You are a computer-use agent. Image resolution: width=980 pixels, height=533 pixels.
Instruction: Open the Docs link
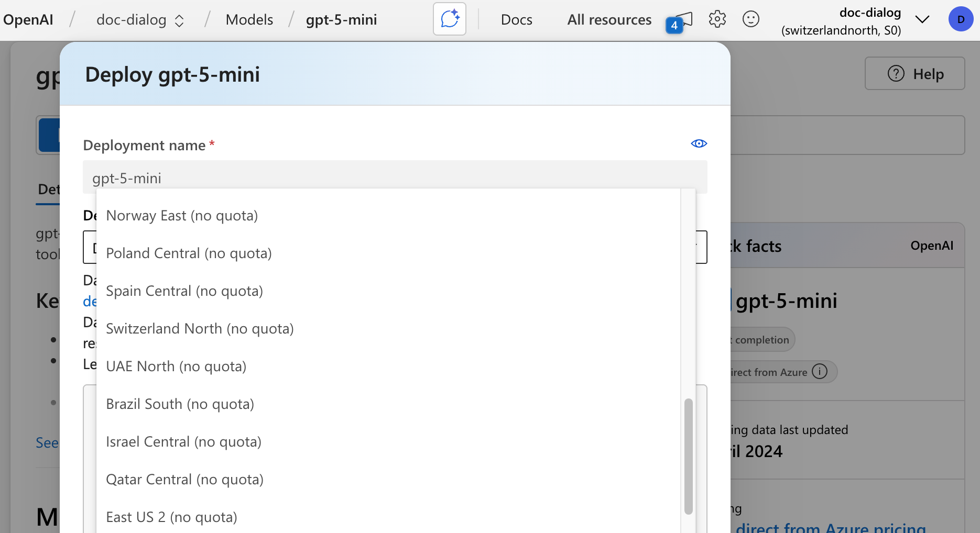point(517,20)
